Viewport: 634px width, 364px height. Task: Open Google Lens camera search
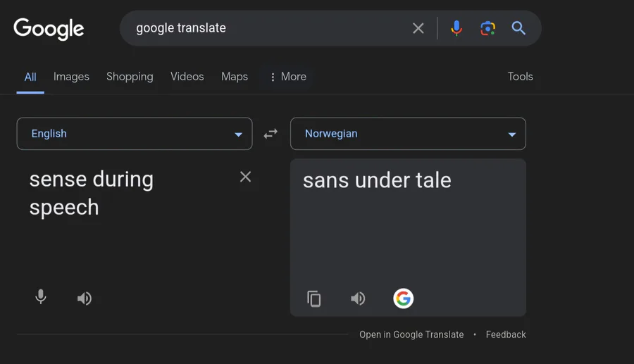point(487,28)
